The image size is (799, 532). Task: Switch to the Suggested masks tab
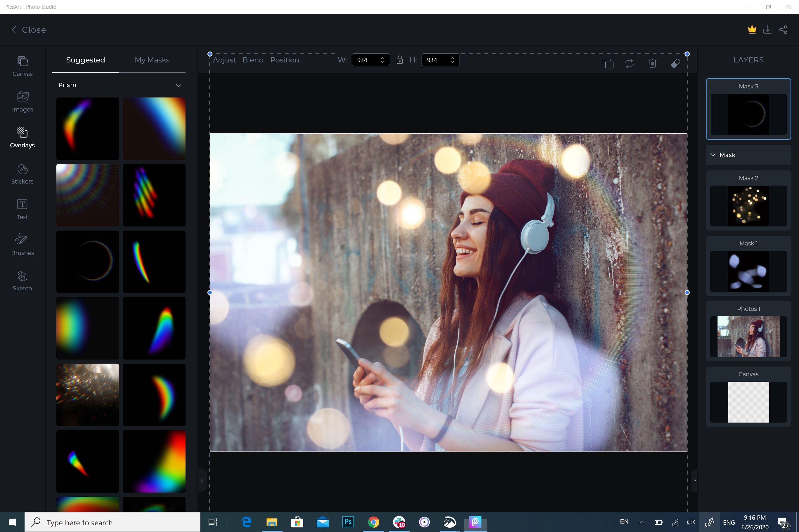tap(86, 59)
